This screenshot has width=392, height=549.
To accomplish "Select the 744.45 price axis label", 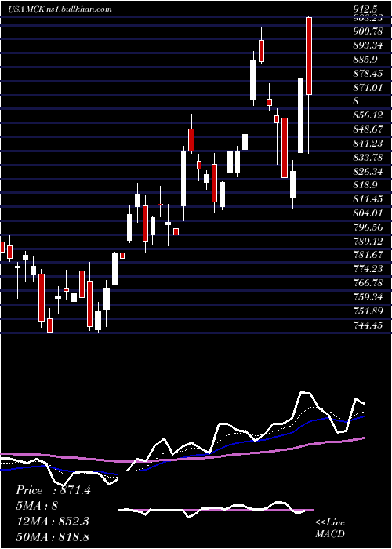I will [x=368, y=325].
